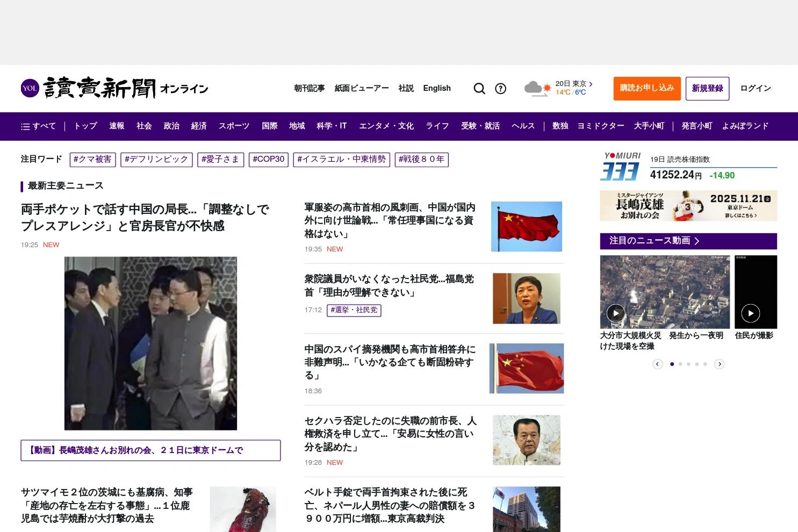Click the #選挙・社民党 article tag
The image size is (798, 532).
pyautogui.click(x=354, y=310)
